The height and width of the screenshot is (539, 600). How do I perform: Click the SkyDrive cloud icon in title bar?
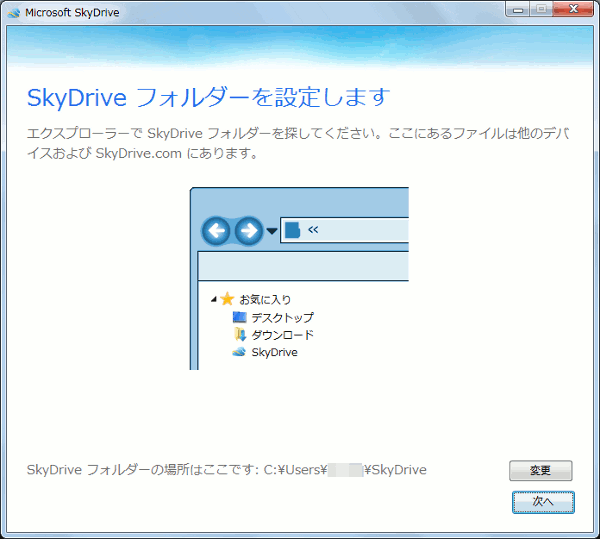[x=13, y=12]
